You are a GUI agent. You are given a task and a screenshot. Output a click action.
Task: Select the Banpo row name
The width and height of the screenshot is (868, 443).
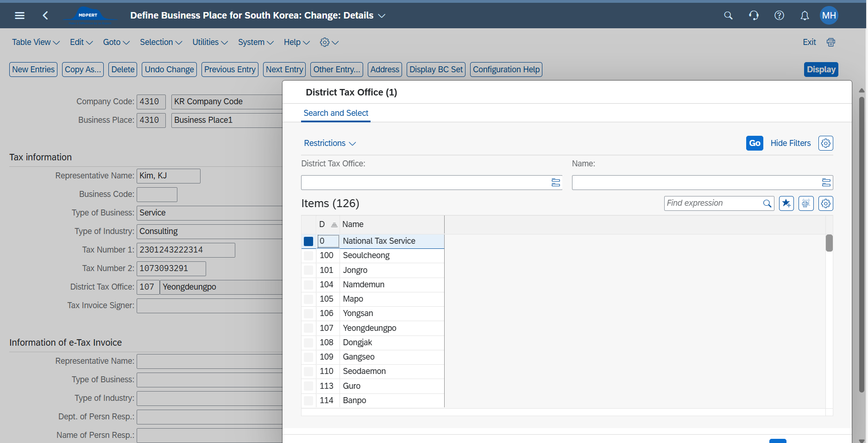pos(354,400)
